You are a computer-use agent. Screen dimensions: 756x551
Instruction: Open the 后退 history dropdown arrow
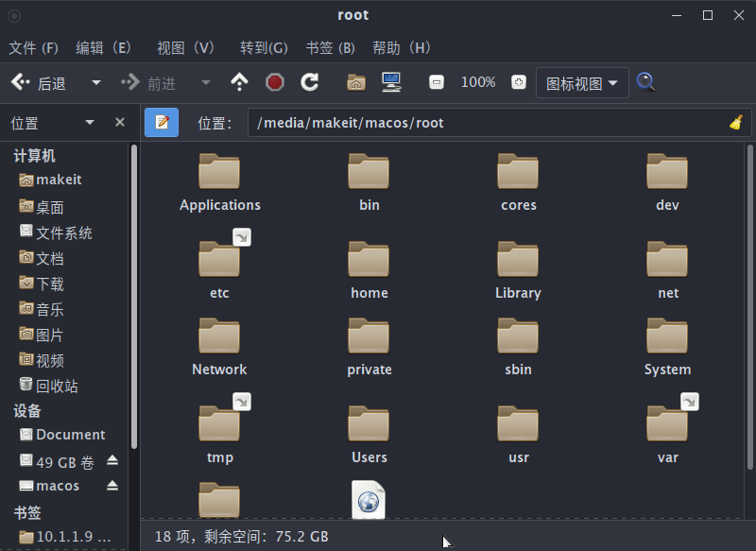click(x=96, y=82)
